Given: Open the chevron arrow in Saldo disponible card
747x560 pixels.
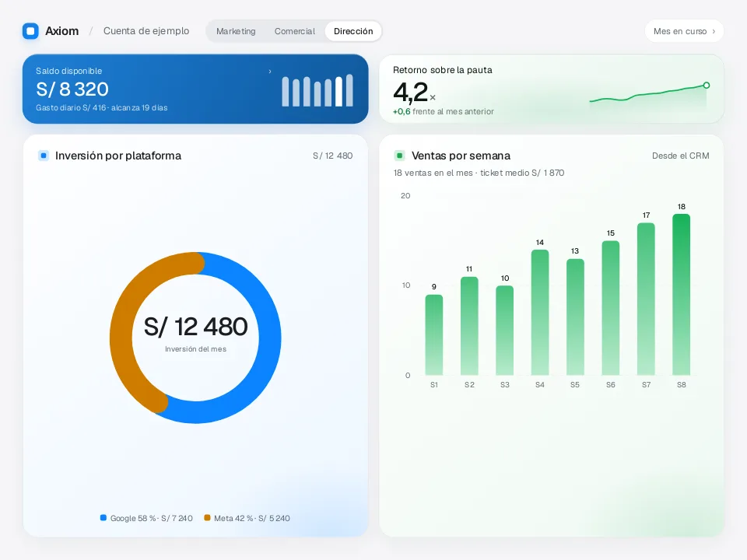Looking at the screenshot, I should (x=270, y=72).
